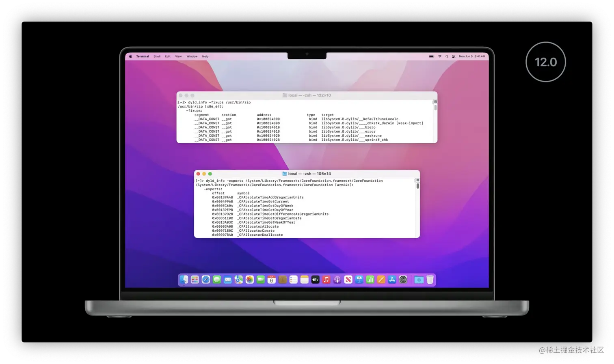Click the symbol _CFAllocatorAllocate
The image size is (614, 364).
tap(258, 226)
